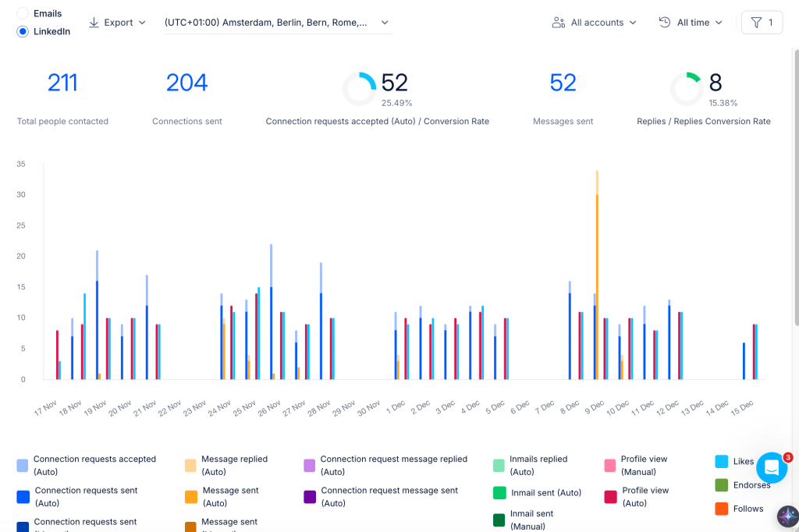Click the 204 connections sent number
This screenshot has width=799, height=532.
click(x=187, y=83)
